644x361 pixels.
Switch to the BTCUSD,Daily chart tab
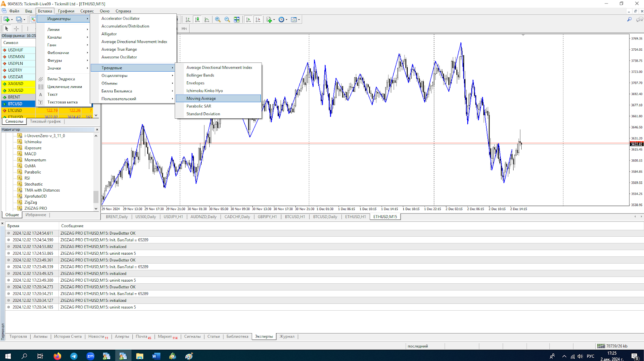point(325,217)
